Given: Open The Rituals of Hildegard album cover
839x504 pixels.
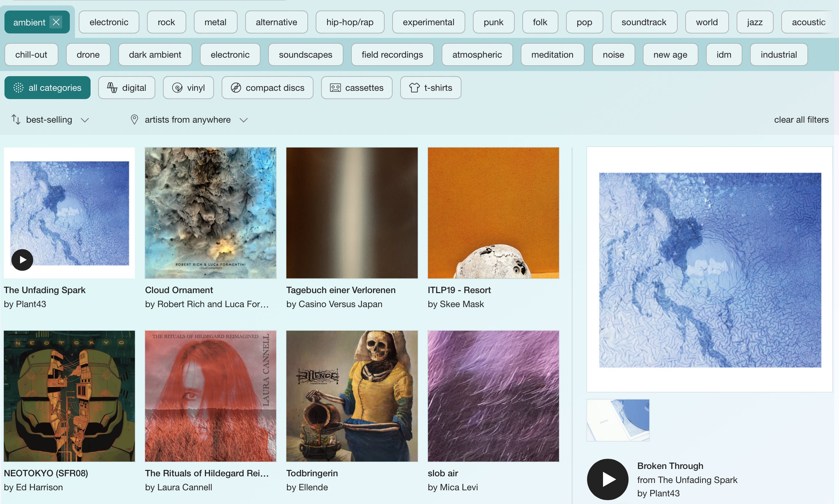Looking at the screenshot, I should pos(210,396).
